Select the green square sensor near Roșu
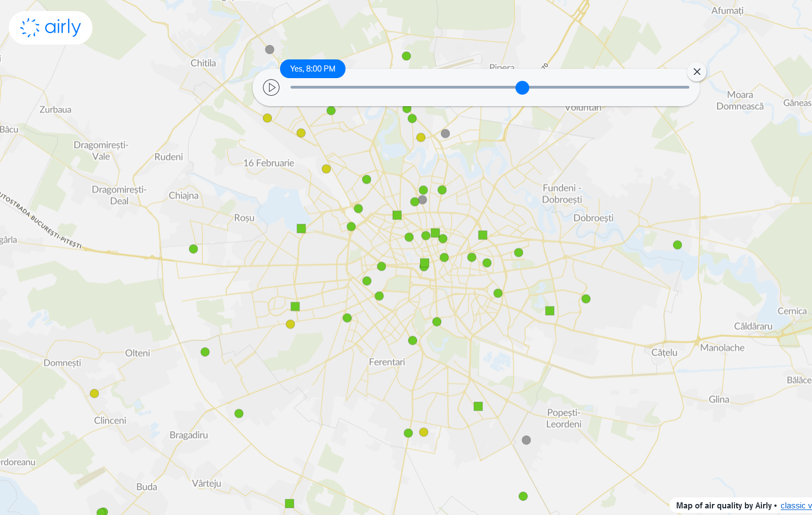The image size is (812, 515). [x=301, y=228]
